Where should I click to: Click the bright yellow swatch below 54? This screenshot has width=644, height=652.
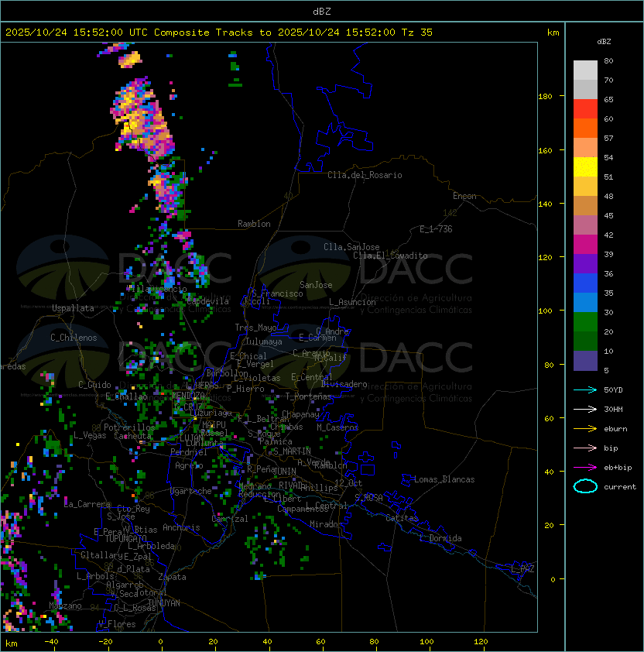pyautogui.click(x=585, y=166)
